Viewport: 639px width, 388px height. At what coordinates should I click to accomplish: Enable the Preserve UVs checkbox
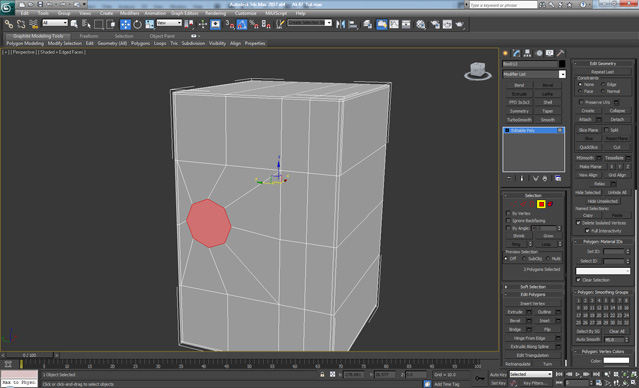[x=582, y=102]
